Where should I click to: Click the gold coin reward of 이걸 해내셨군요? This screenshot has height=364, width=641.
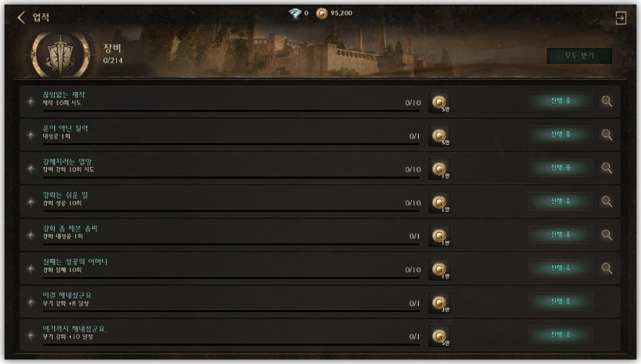click(x=439, y=303)
